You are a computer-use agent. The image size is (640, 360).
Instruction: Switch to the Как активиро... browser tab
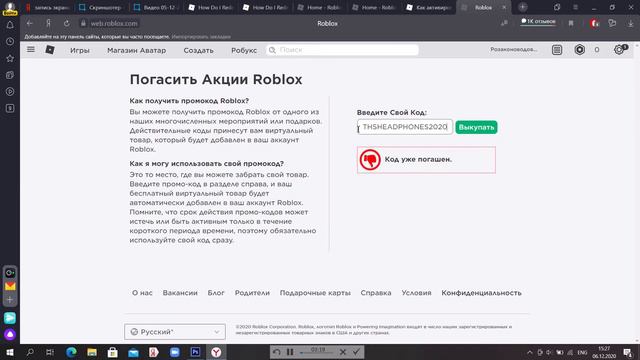tap(429, 7)
